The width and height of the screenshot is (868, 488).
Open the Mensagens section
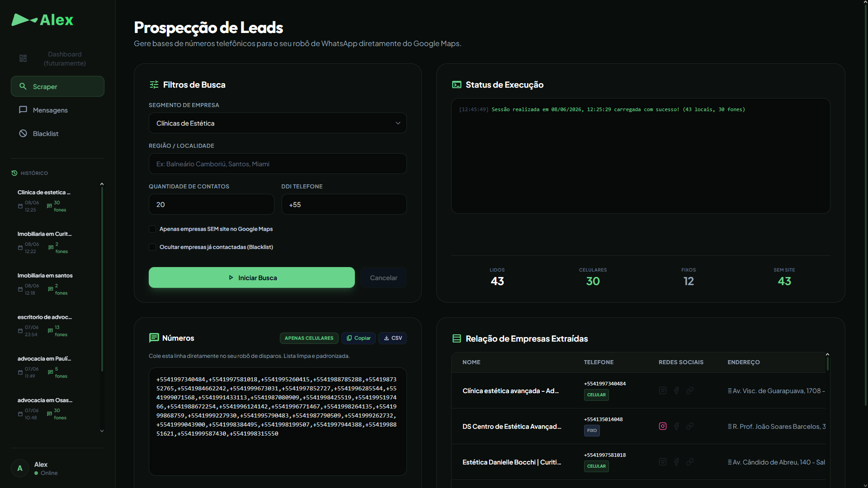click(x=57, y=110)
